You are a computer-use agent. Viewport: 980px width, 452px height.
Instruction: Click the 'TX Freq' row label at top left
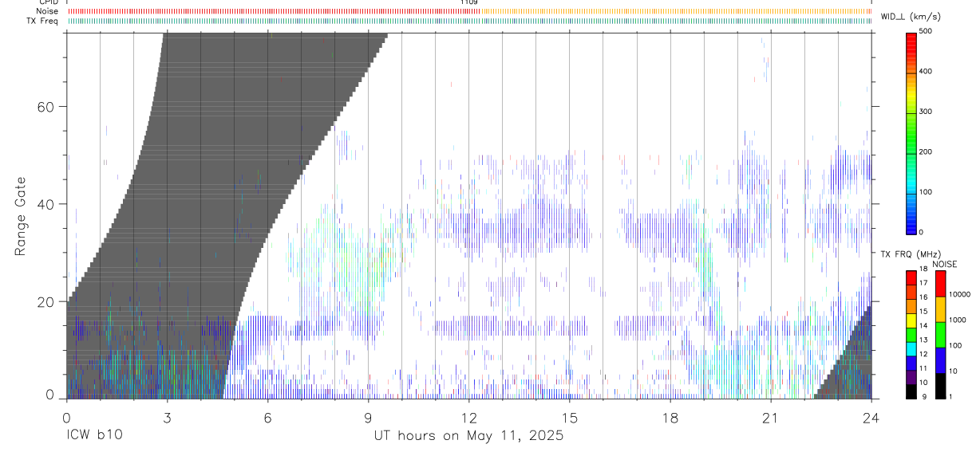[x=43, y=21]
